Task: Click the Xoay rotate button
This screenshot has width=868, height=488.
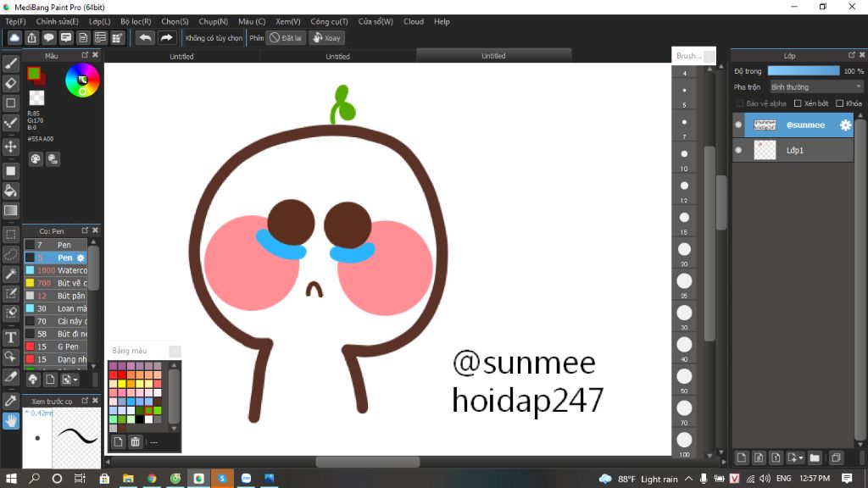Action: click(x=326, y=37)
